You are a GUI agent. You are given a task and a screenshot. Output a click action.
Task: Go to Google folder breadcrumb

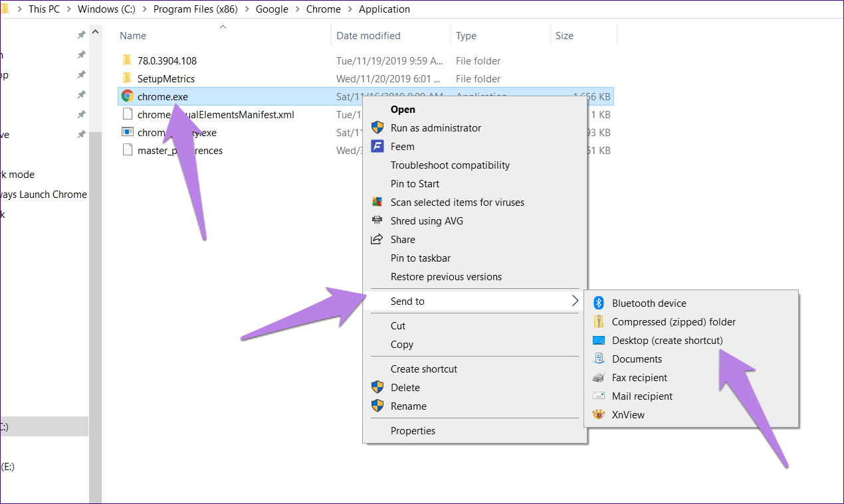tap(272, 9)
